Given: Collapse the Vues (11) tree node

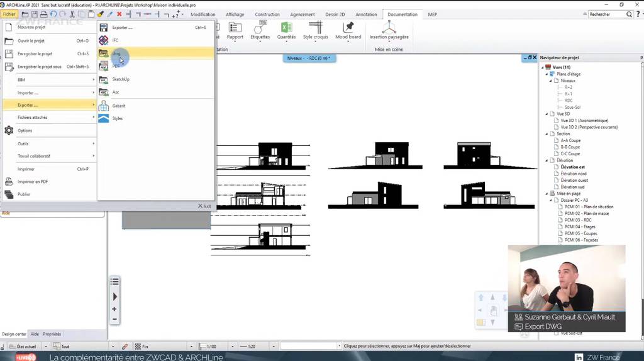Looking at the screenshot, I should pyautogui.click(x=543, y=67).
